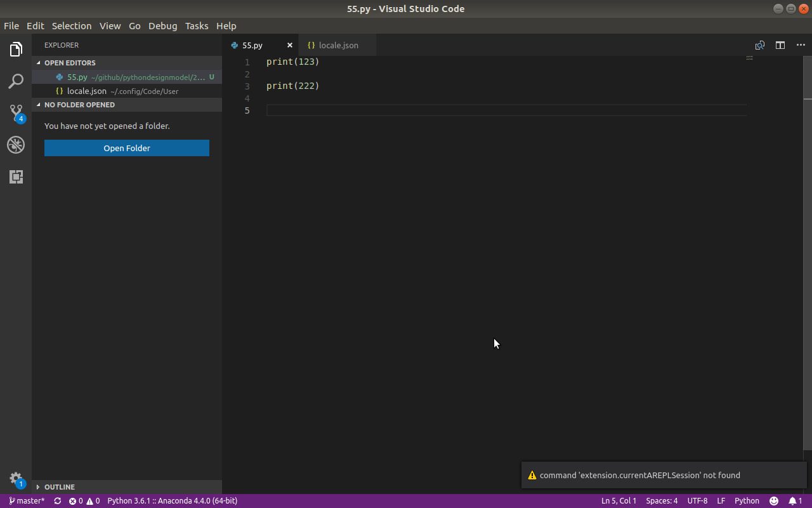
Task: Open Source Control showing 4 pending changes
Action: click(x=16, y=113)
